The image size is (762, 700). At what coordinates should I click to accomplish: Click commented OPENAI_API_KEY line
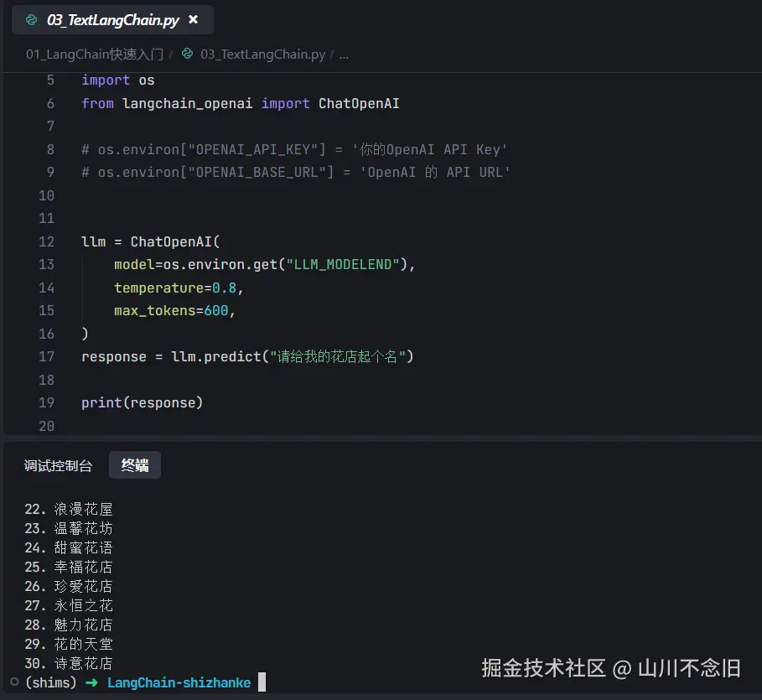pyautogui.click(x=294, y=149)
